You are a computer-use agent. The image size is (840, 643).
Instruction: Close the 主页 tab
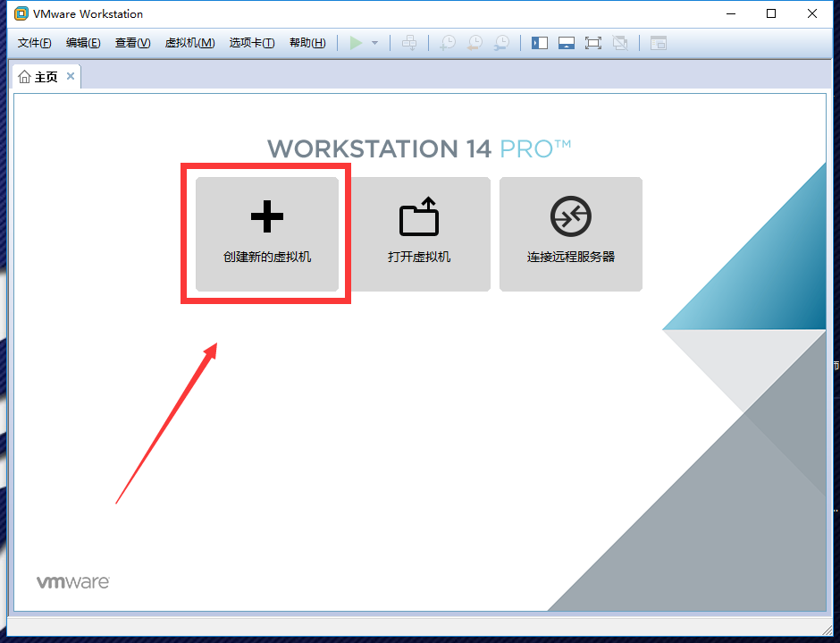click(x=71, y=76)
